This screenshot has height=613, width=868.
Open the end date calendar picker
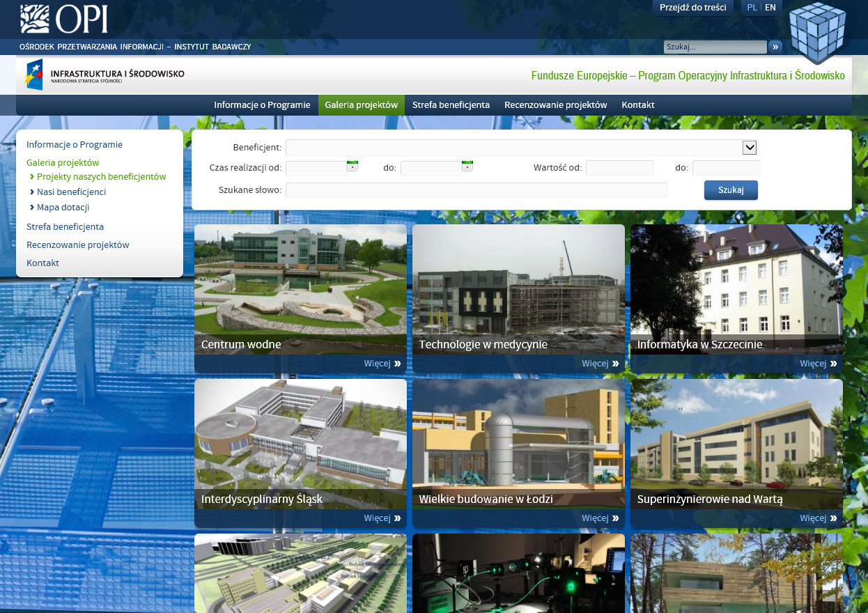click(x=467, y=166)
